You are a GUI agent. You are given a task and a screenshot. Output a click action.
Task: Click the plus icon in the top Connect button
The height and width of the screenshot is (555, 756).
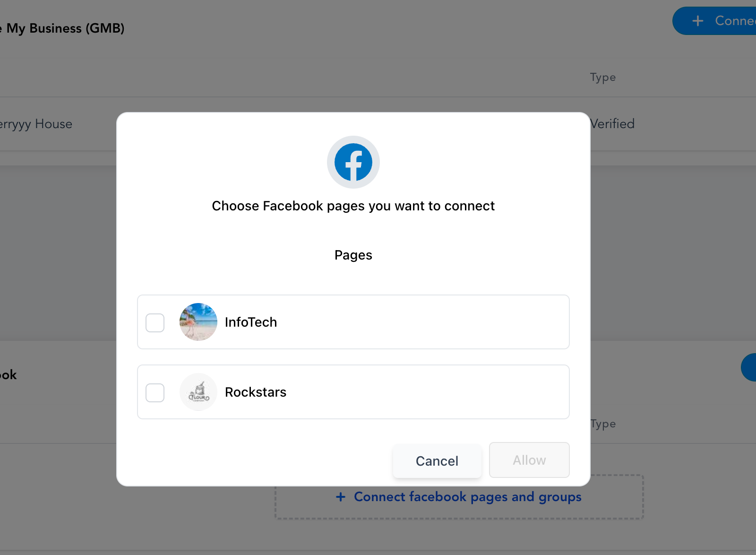698,21
